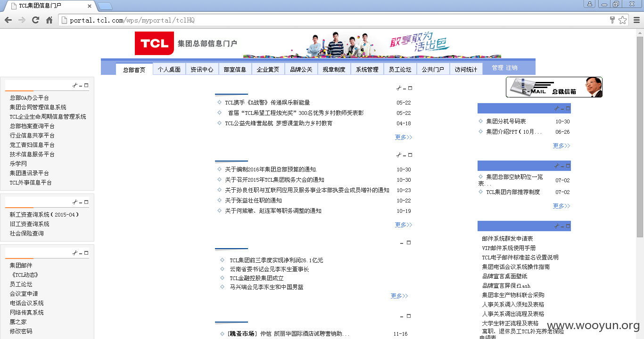Screen dimensions: 644x339
Task: Click wrench icon of the 集团总部空缺职位 panel
Action: (x=556, y=166)
